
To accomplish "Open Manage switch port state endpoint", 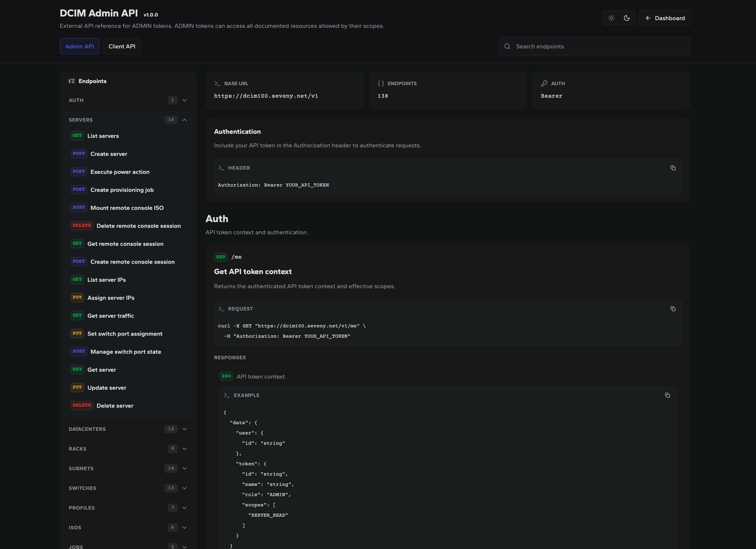I will (x=128, y=352).
